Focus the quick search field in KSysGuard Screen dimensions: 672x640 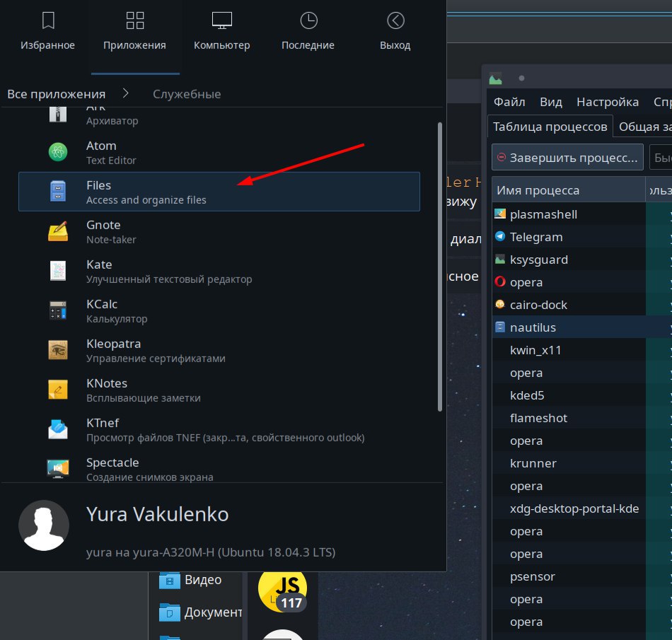point(661,158)
